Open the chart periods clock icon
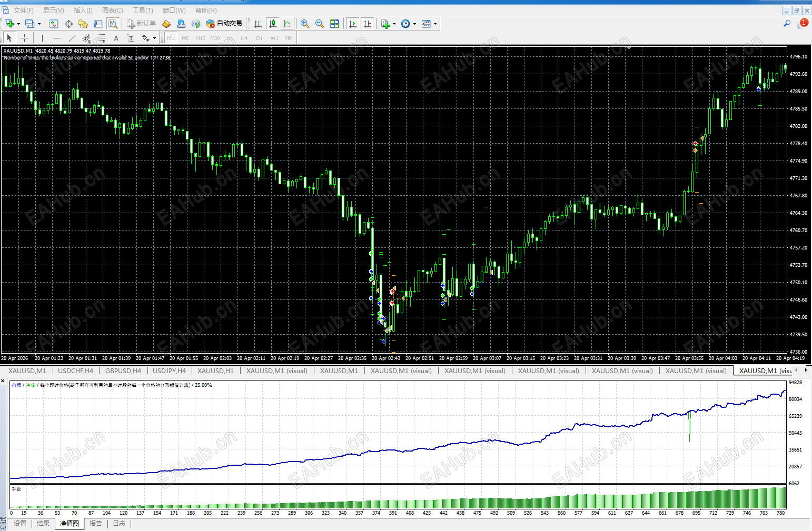Screen dimensions: 812x531 pyautogui.click(x=405, y=24)
